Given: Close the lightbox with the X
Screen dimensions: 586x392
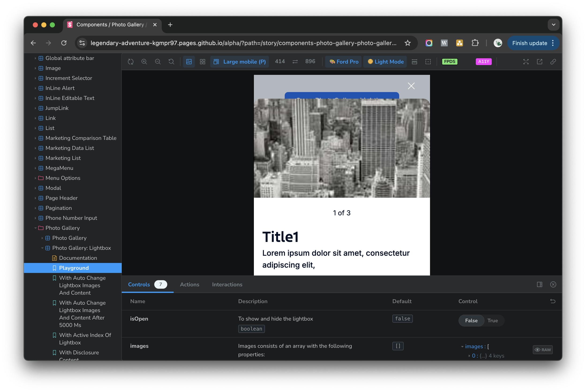Looking at the screenshot, I should 411,86.
